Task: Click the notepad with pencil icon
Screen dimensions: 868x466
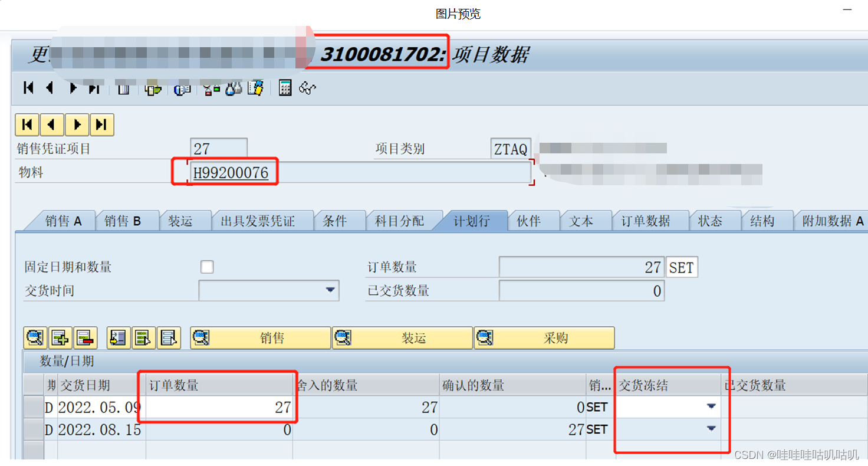Action: tap(255, 88)
